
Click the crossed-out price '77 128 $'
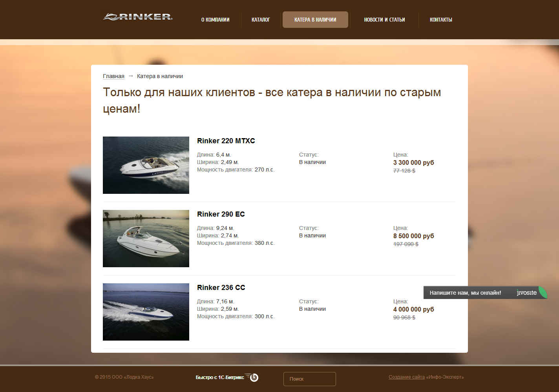coord(404,171)
